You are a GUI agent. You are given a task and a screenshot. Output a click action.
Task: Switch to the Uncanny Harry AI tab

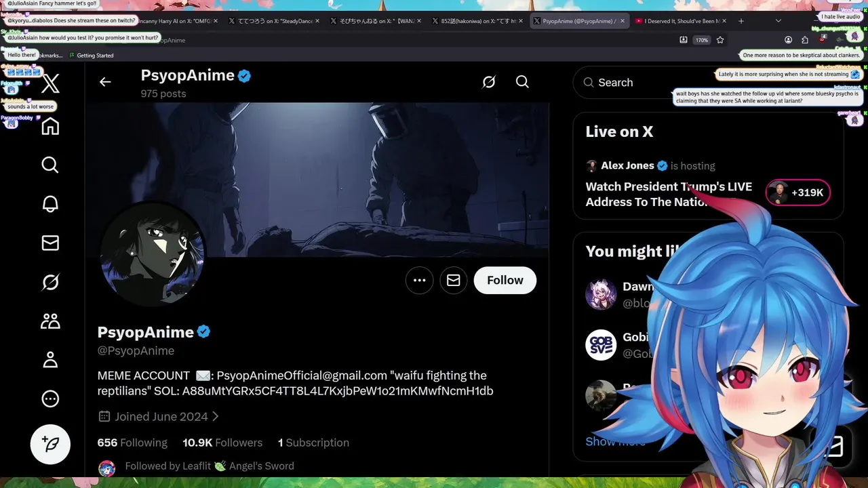click(x=176, y=21)
